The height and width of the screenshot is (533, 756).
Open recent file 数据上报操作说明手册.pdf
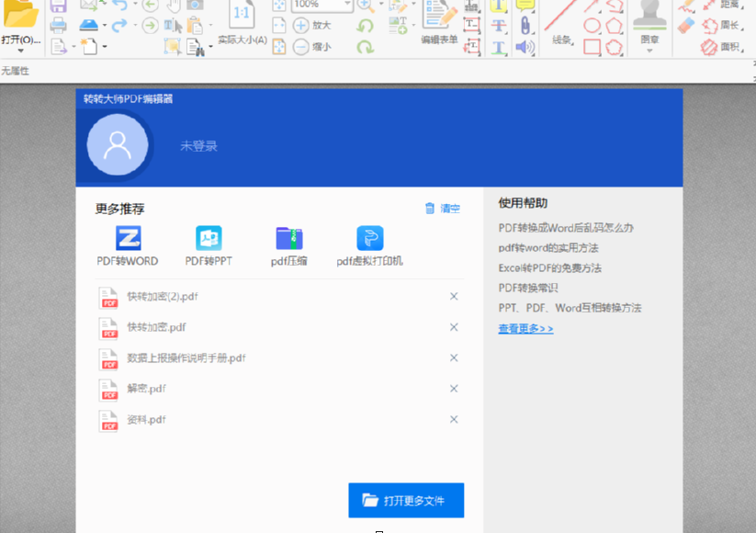coord(186,357)
